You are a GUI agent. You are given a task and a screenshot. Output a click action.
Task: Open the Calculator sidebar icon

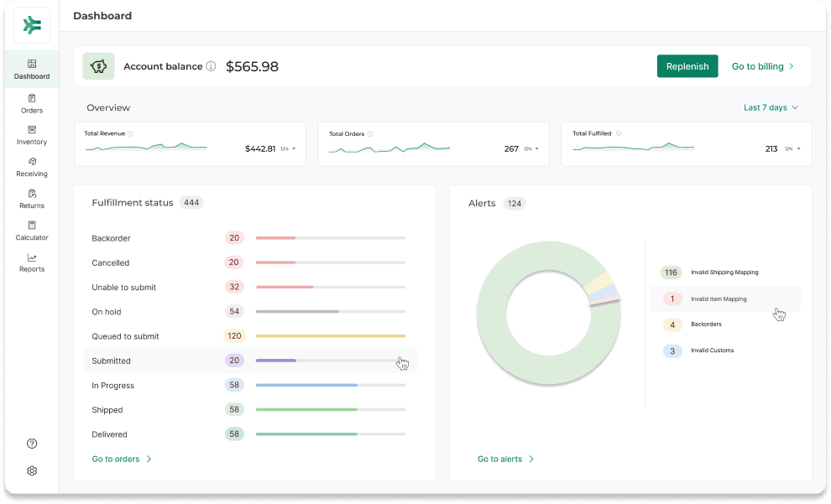pos(32,226)
